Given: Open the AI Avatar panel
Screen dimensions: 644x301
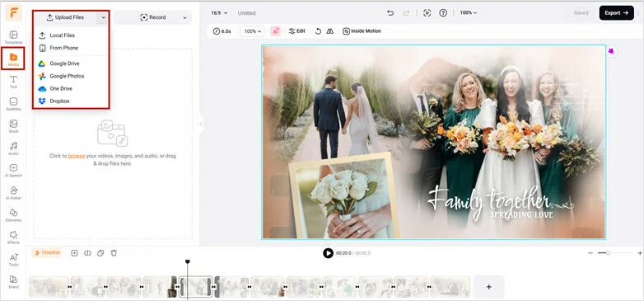Looking at the screenshot, I should coord(13,192).
